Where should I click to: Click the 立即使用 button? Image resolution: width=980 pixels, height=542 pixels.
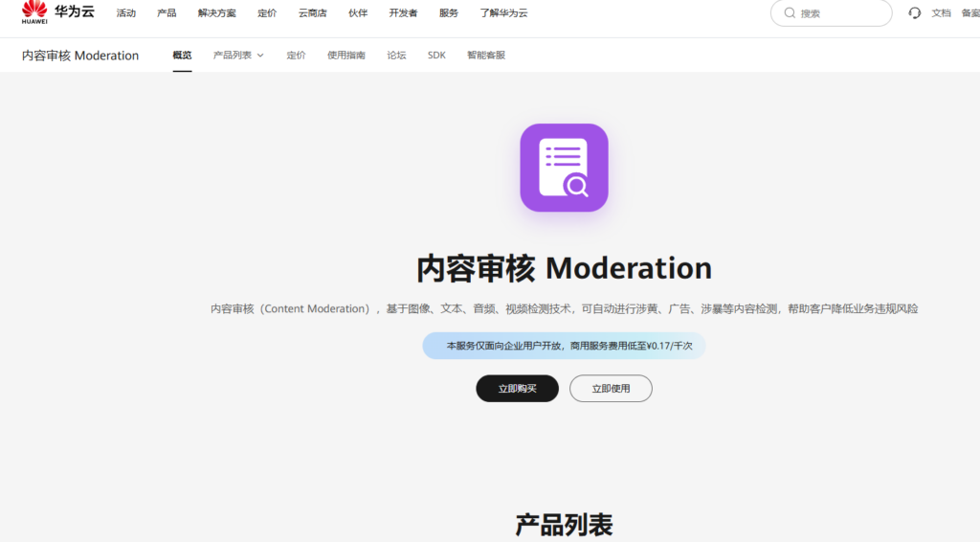611,388
